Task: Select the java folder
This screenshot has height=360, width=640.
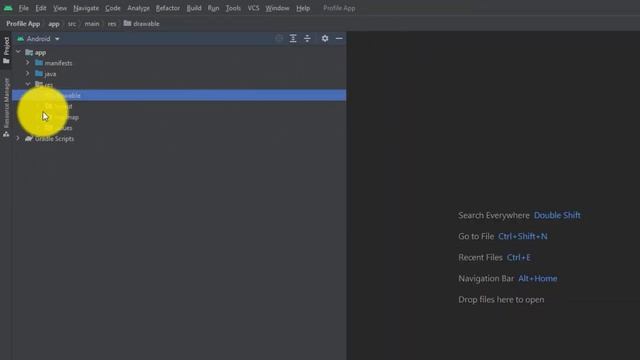Action: pyautogui.click(x=50, y=74)
